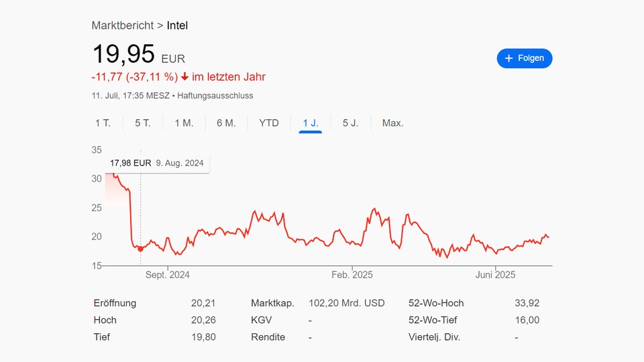Click the Eröffnung value 20,21
Viewport: 644px width, 362px height.
click(203, 303)
